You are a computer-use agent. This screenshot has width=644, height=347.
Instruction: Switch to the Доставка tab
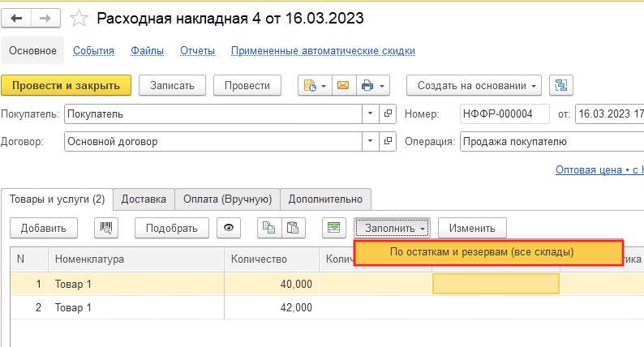(144, 199)
